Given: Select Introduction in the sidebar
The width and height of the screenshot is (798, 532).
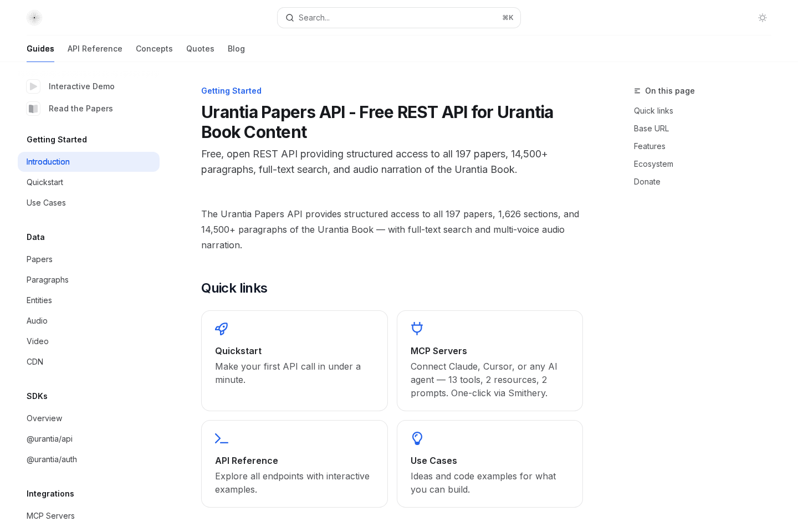Looking at the screenshot, I should [89, 162].
